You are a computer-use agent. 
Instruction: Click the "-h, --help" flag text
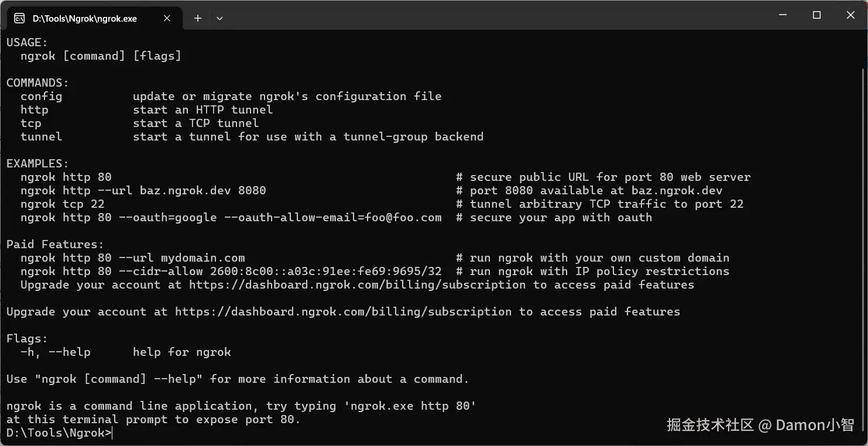[55, 352]
